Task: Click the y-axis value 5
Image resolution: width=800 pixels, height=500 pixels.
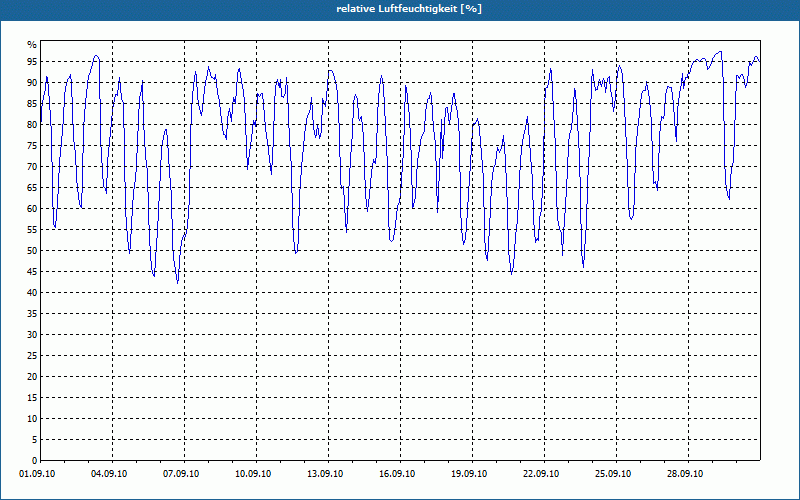Action: click(x=35, y=440)
